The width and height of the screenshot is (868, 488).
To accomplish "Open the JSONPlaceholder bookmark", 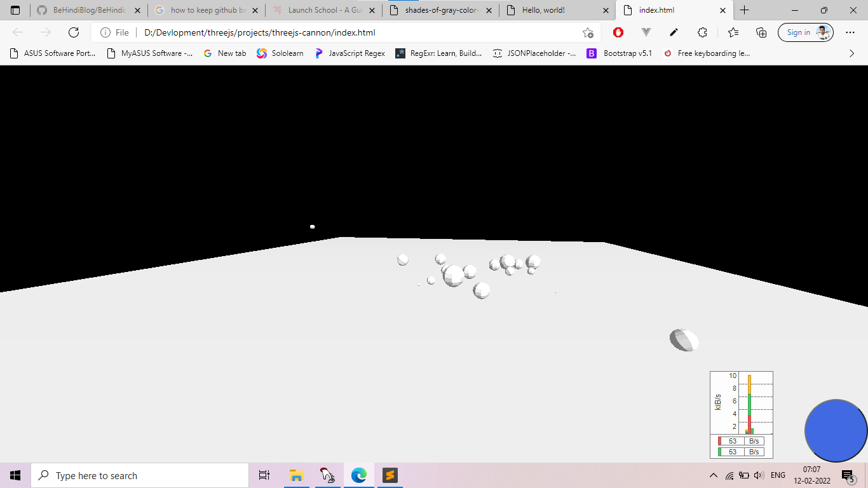I will tap(535, 53).
